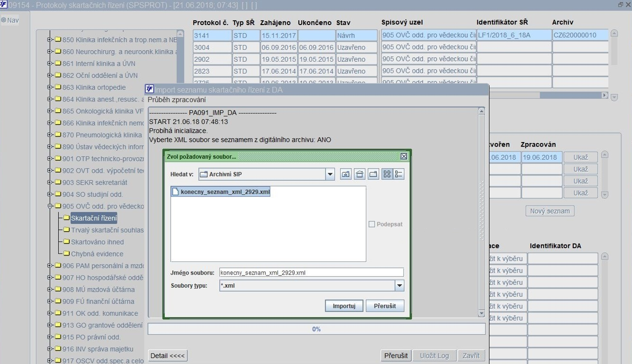632x364 pixels.
Task: Toggle the Podepsat checkbox
Action: [372, 224]
